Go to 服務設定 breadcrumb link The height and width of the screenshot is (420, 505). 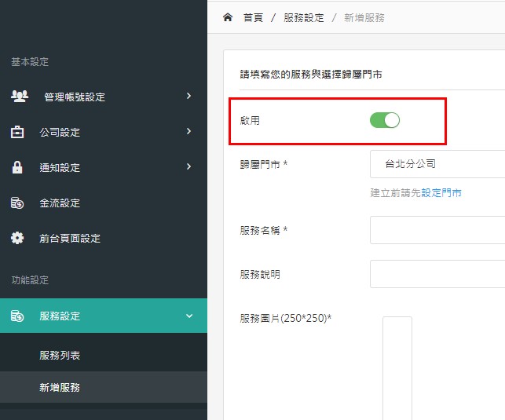click(x=304, y=18)
